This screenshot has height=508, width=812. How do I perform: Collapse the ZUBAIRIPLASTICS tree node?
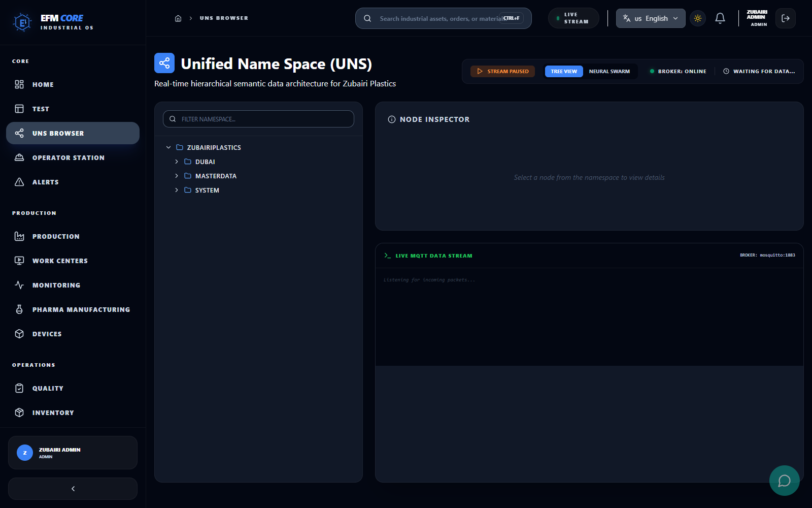[169, 147]
